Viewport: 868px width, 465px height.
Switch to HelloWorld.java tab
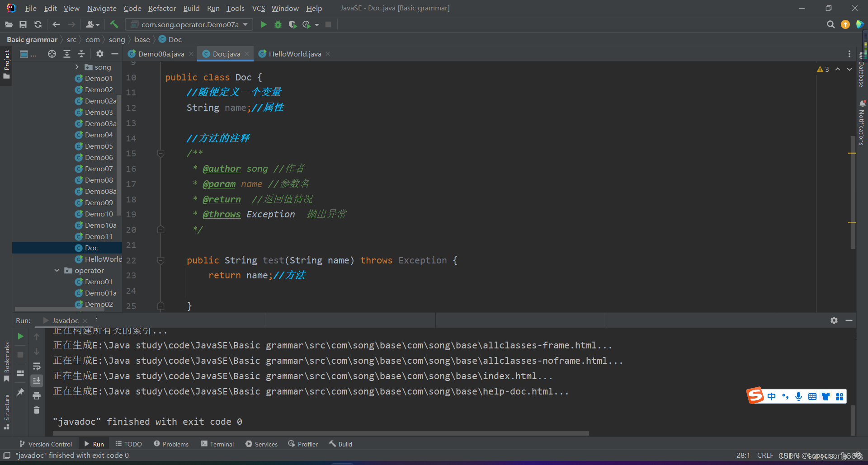[x=295, y=54]
